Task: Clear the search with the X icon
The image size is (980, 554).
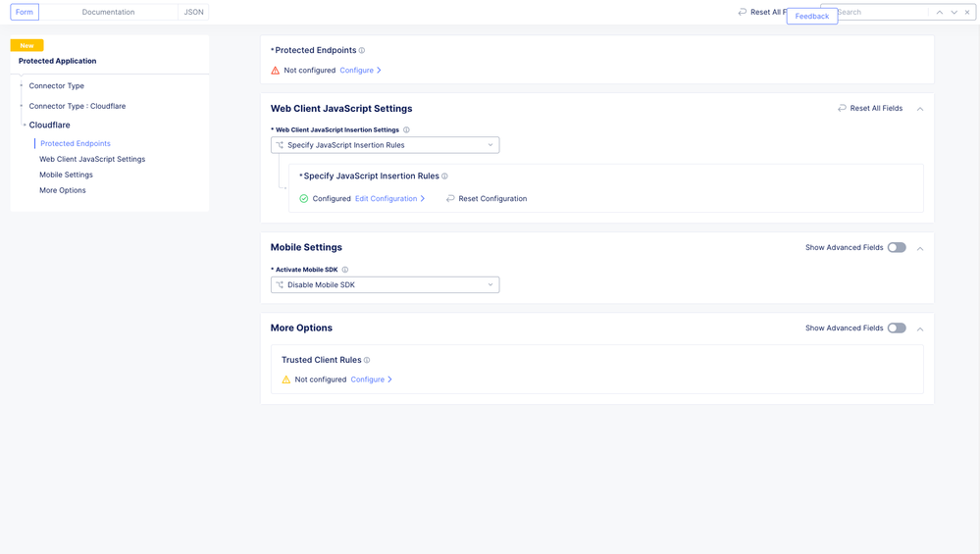Action: [967, 13]
